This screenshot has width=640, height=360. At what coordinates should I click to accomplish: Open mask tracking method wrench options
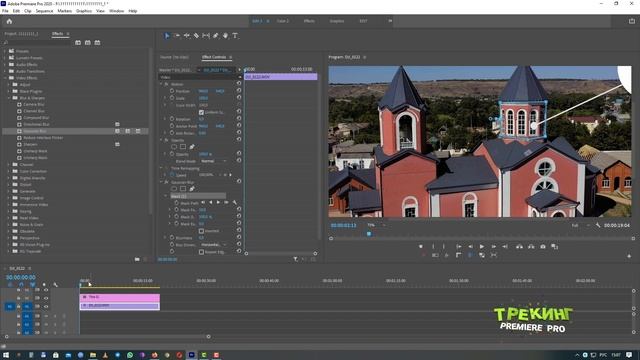(x=235, y=202)
